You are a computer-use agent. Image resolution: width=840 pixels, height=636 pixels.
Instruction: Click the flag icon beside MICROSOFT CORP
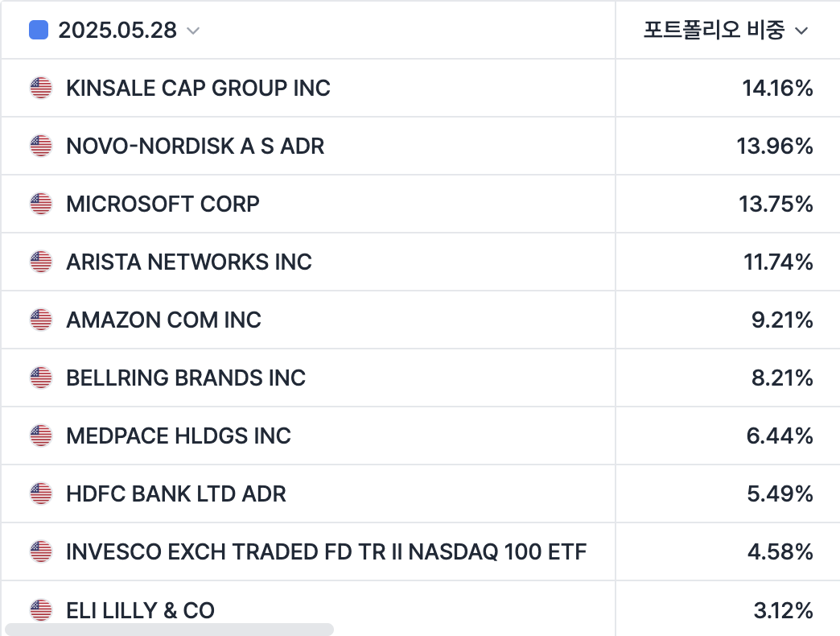(x=41, y=204)
